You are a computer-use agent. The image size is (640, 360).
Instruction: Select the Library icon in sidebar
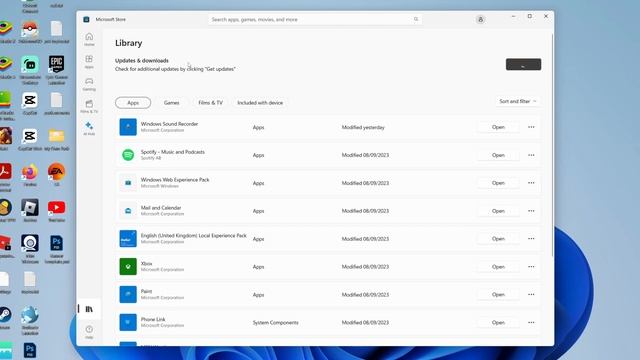pyautogui.click(x=89, y=309)
